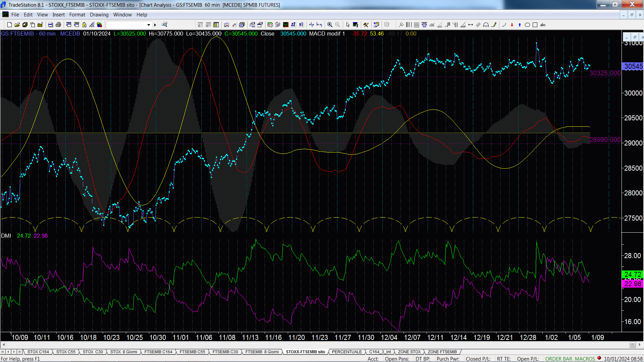The height and width of the screenshot is (362, 644).
Task: Select the pencil trendline tool
Action: pyautogui.click(x=494, y=24)
